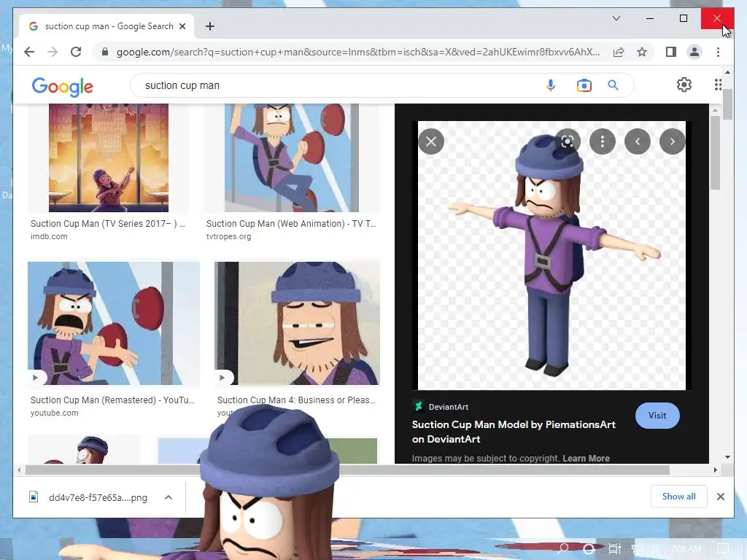Search inside image with the Lens icon
747x560 pixels.
[567, 141]
